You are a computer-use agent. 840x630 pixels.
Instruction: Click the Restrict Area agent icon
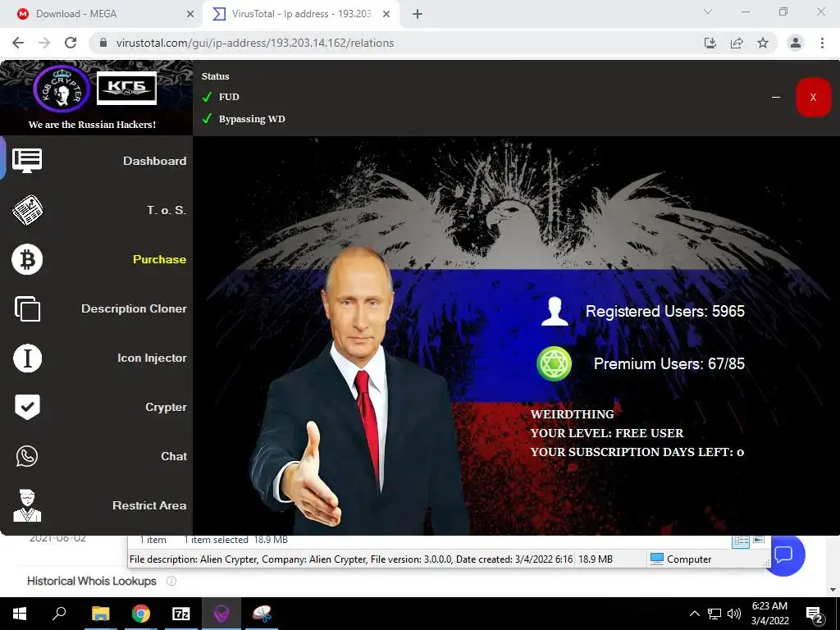[x=27, y=505]
